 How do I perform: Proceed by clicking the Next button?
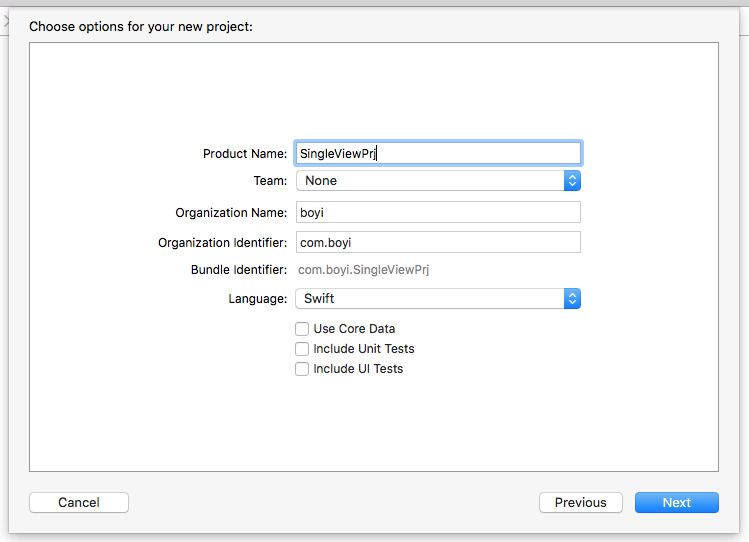(x=676, y=503)
